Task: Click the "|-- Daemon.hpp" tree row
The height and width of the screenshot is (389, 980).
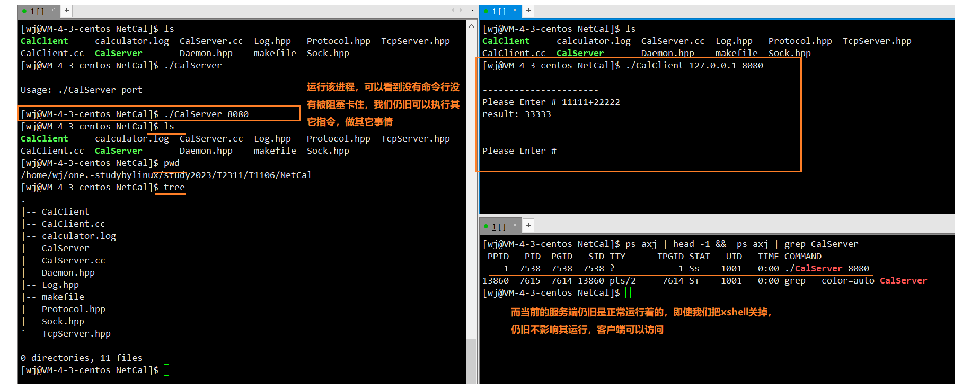Action: click(x=58, y=272)
